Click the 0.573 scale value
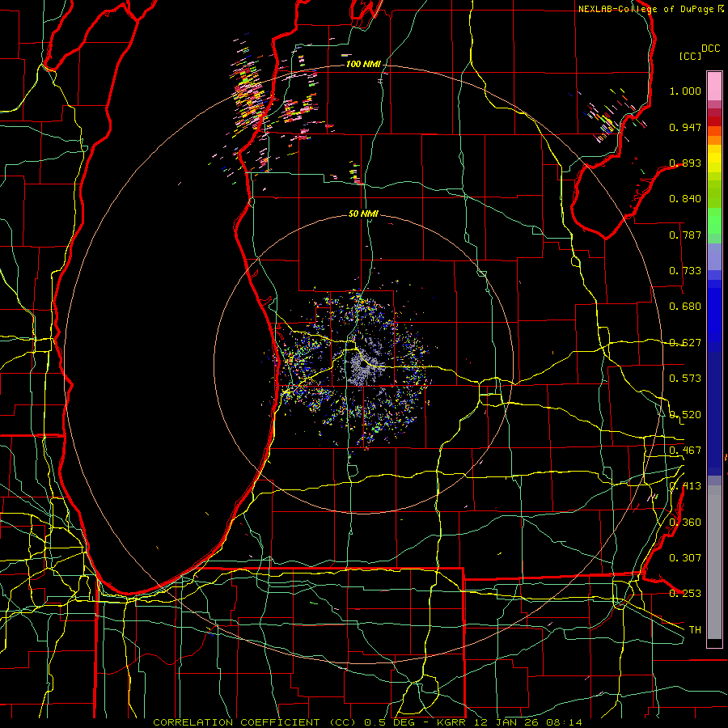The width and height of the screenshot is (728, 728). (685, 379)
